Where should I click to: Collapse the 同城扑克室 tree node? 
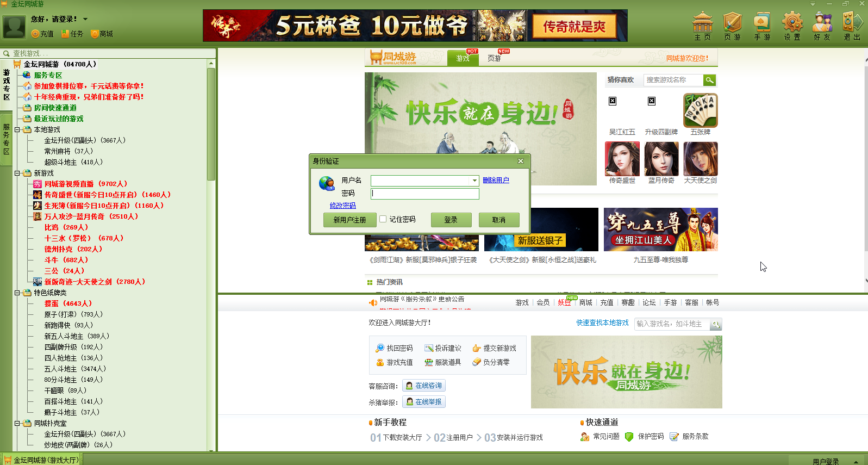[17, 423]
